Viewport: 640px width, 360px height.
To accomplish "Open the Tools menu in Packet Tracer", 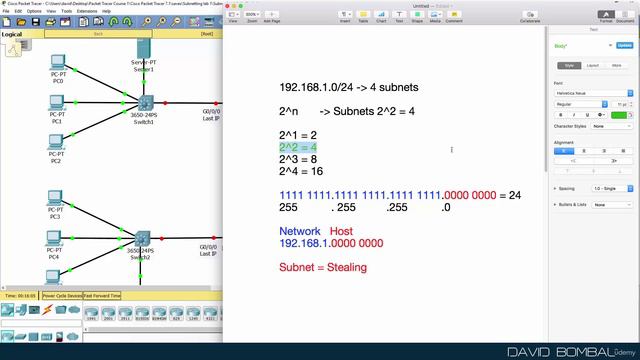I will [x=67, y=11].
